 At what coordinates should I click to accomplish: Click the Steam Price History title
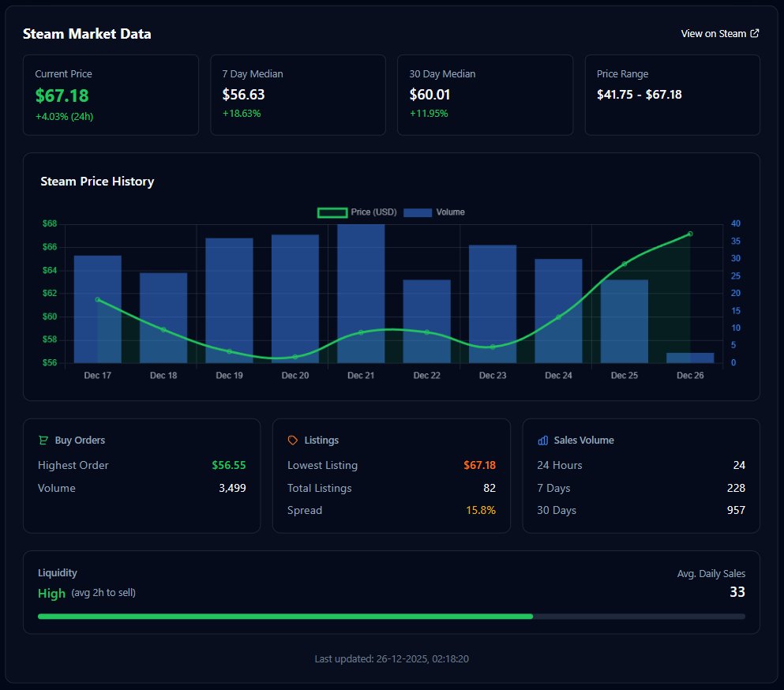97,181
